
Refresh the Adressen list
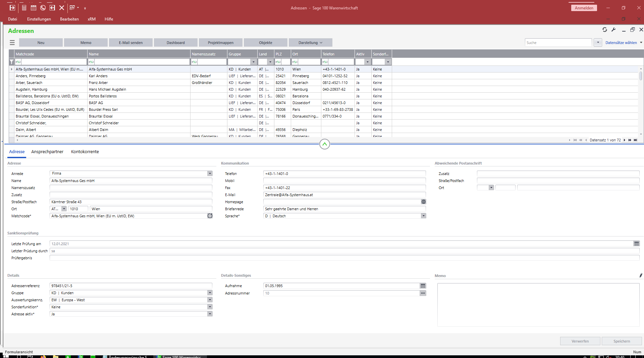[604, 30]
